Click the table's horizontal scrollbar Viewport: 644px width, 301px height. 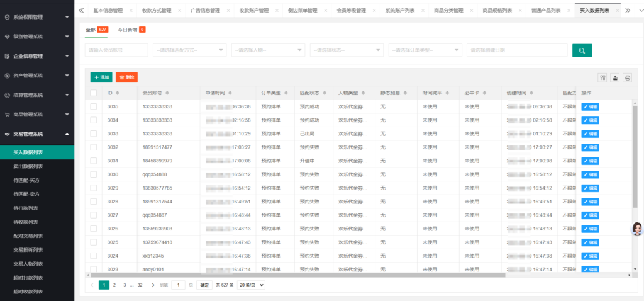297,275
